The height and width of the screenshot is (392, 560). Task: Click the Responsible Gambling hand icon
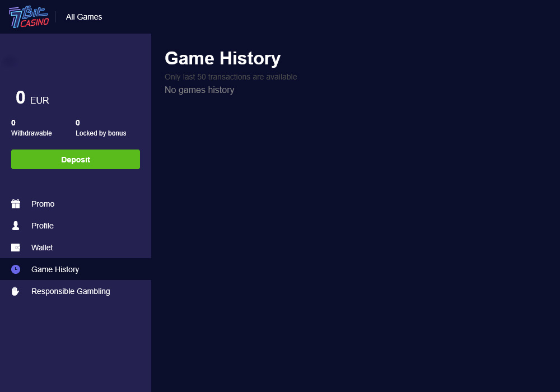16,291
